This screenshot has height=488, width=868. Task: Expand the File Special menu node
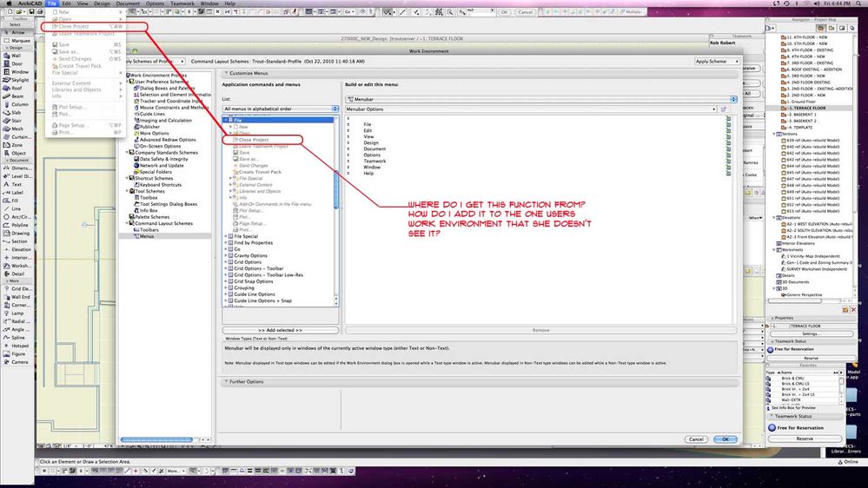226,236
